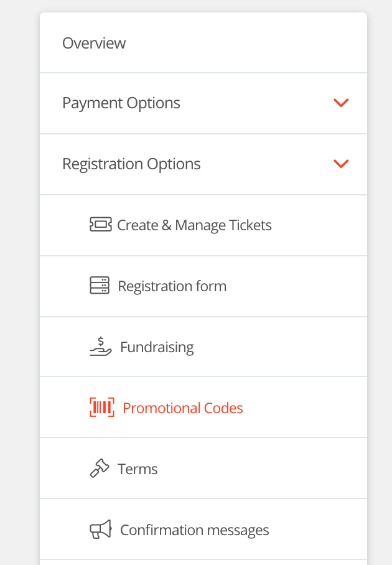The width and height of the screenshot is (392, 565).
Task: Click the Registration form list icon
Action: pyautogui.click(x=100, y=286)
